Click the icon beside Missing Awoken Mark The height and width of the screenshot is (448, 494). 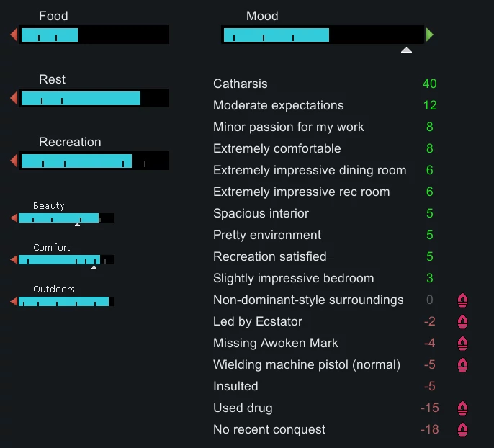pos(463,344)
